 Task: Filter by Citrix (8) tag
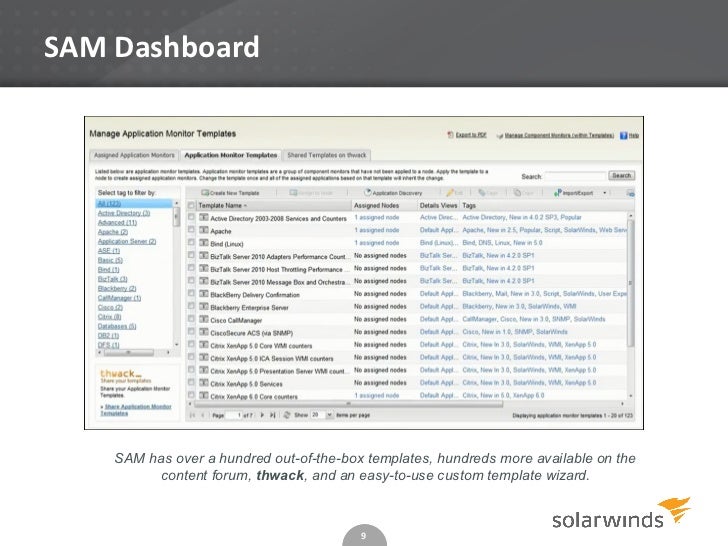[x=110, y=317]
